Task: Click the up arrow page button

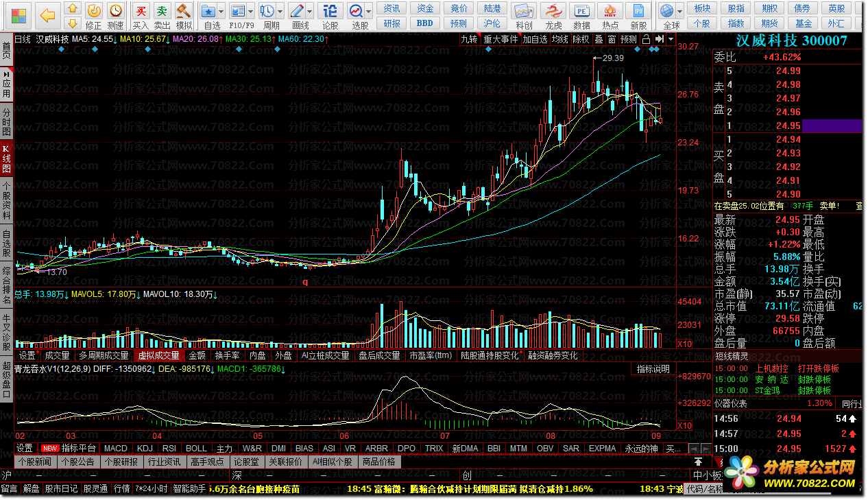Action: click(71, 9)
